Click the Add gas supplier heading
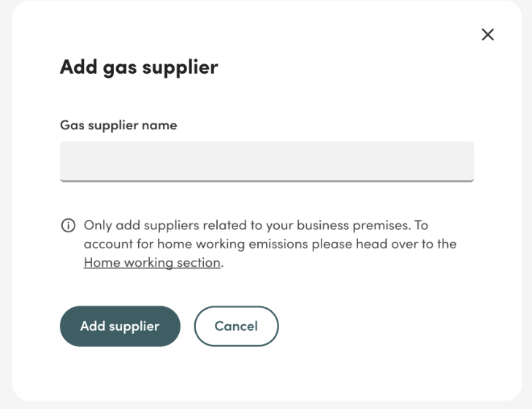Image resolution: width=532 pixels, height=409 pixels. pos(139,67)
